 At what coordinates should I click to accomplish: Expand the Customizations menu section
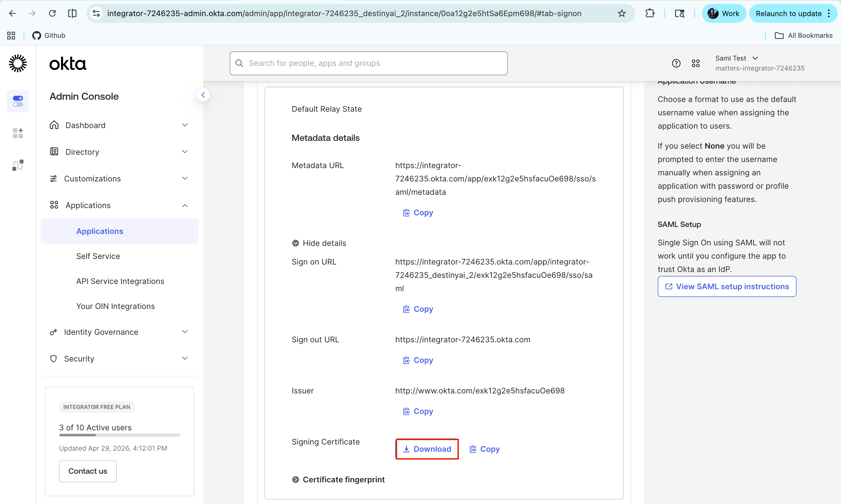(x=119, y=179)
